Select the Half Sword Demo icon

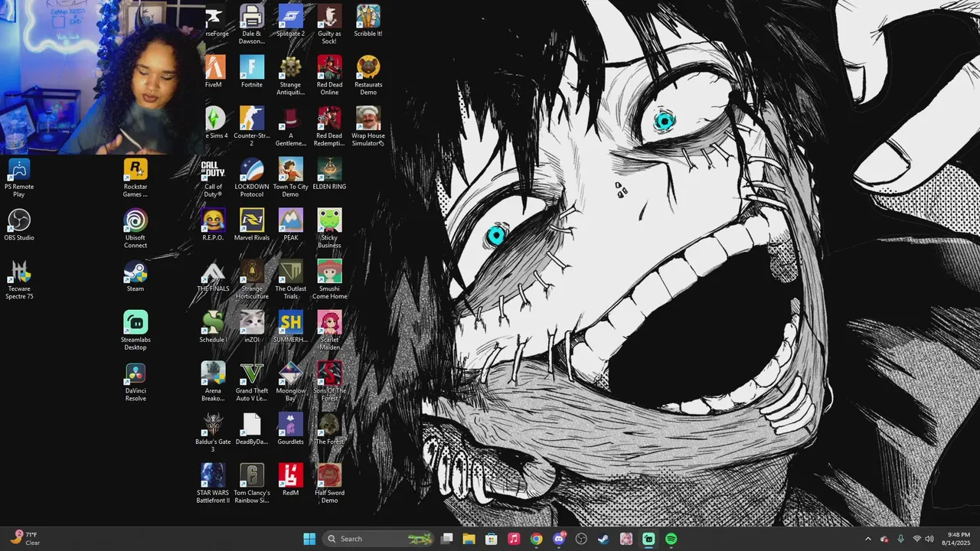329,484
